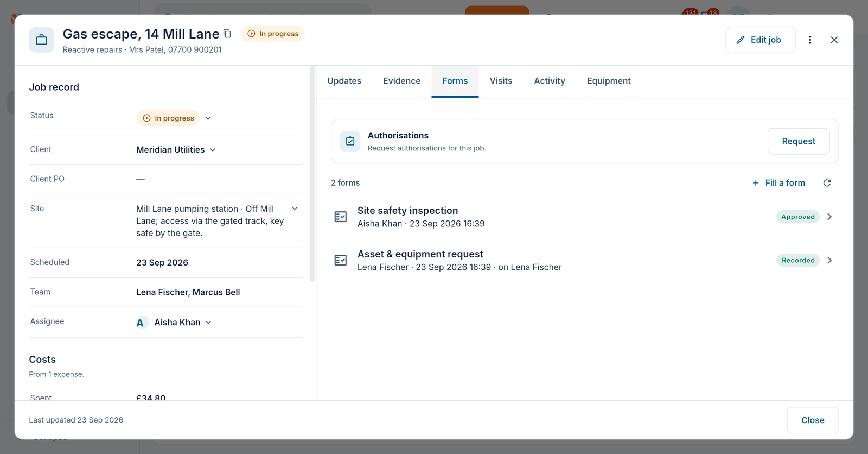This screenshot has height=454, width=868.
Task: Click the 'Last updated 23 Sep 2026' footer text
Action: (76, 420)
